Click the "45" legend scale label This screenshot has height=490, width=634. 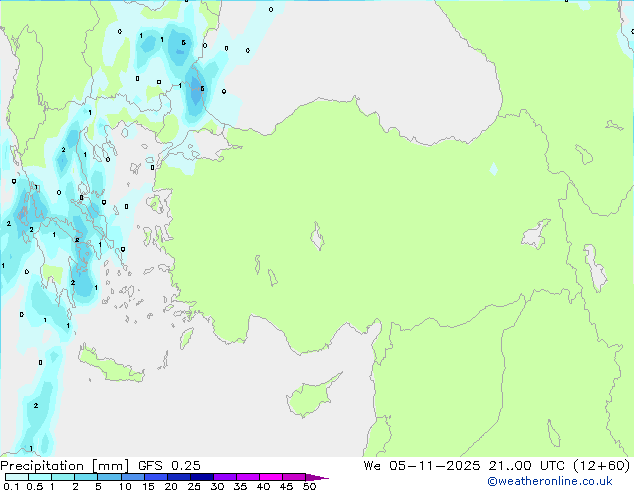coord(286,486)
